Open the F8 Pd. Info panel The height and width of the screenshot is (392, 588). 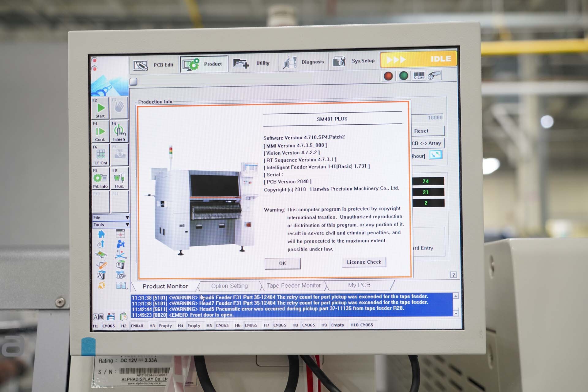pos(100,178)
